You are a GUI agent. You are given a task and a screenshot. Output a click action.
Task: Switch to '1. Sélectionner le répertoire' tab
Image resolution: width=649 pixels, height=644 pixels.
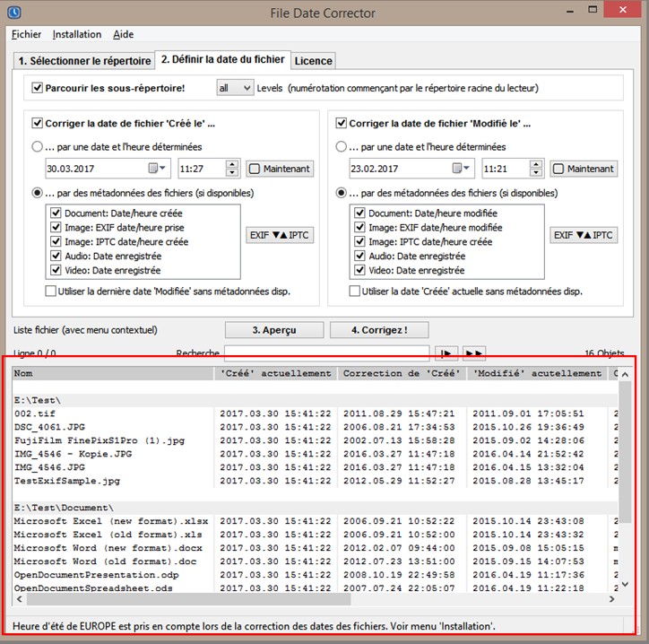click(x=84, y=61)
